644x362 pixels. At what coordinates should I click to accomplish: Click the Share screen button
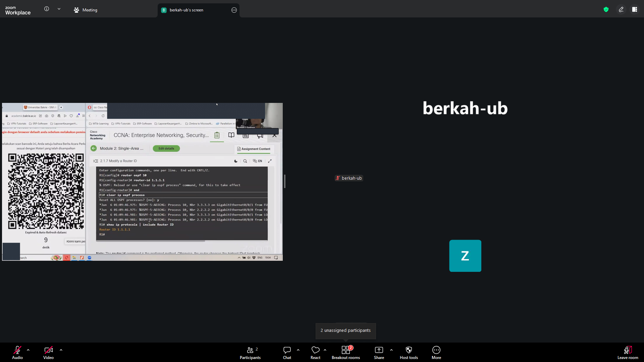click(x=379, y=353)
